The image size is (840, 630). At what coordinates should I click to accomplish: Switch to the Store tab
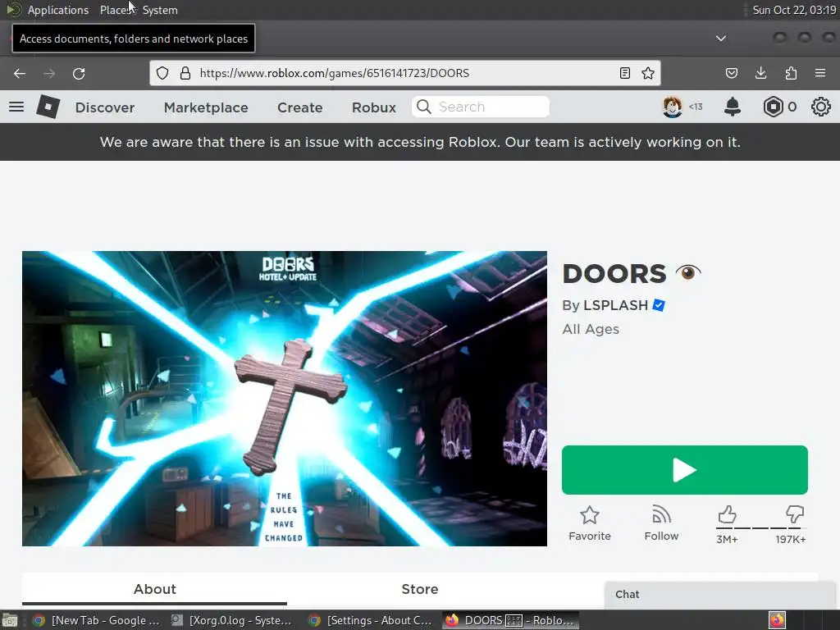click(x=420, y=589)
